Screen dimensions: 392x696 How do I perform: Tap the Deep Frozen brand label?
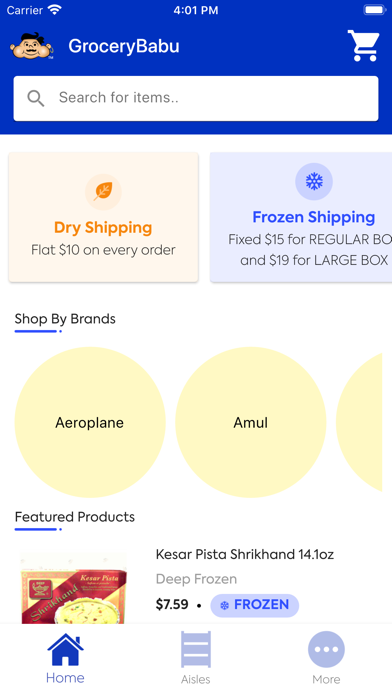click(196, 579)
